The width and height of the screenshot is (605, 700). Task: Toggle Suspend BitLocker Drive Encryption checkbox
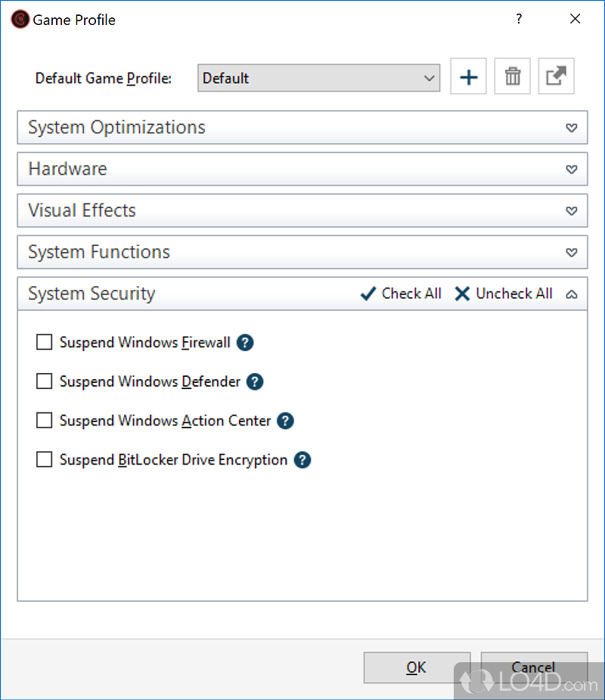coord(44,460)
